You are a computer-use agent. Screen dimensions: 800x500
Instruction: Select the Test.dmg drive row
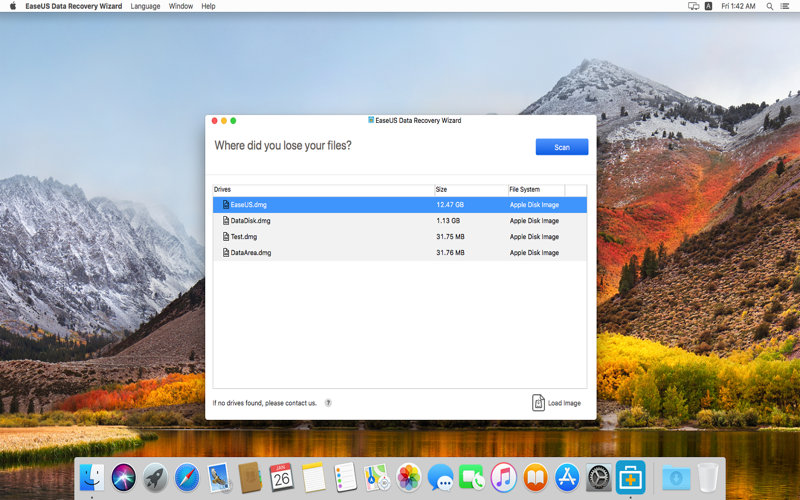tap(399, 237)
